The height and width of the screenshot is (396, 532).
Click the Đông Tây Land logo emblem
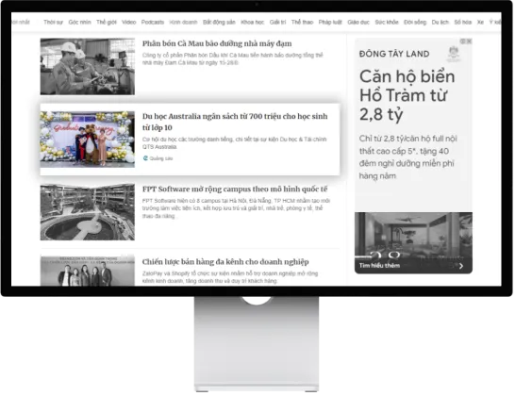pos(454,54)
